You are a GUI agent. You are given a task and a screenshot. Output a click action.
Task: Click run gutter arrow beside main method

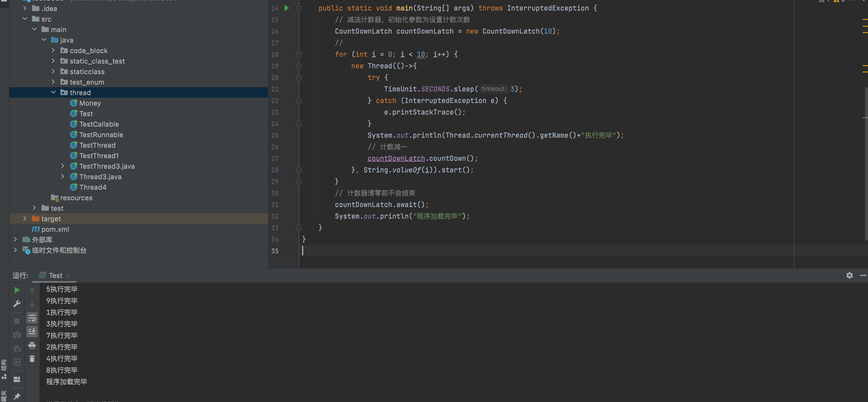pos(287,8)
